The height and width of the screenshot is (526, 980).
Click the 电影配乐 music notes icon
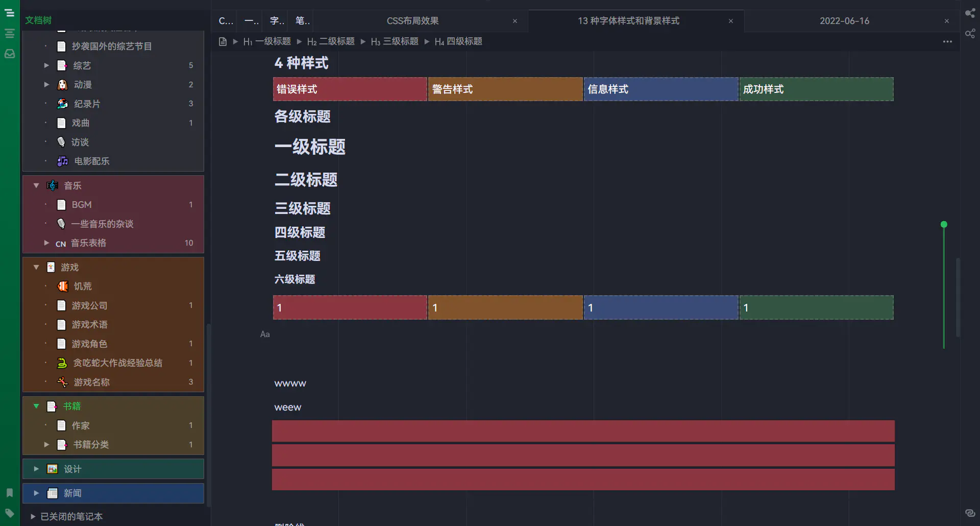(62, 161)
